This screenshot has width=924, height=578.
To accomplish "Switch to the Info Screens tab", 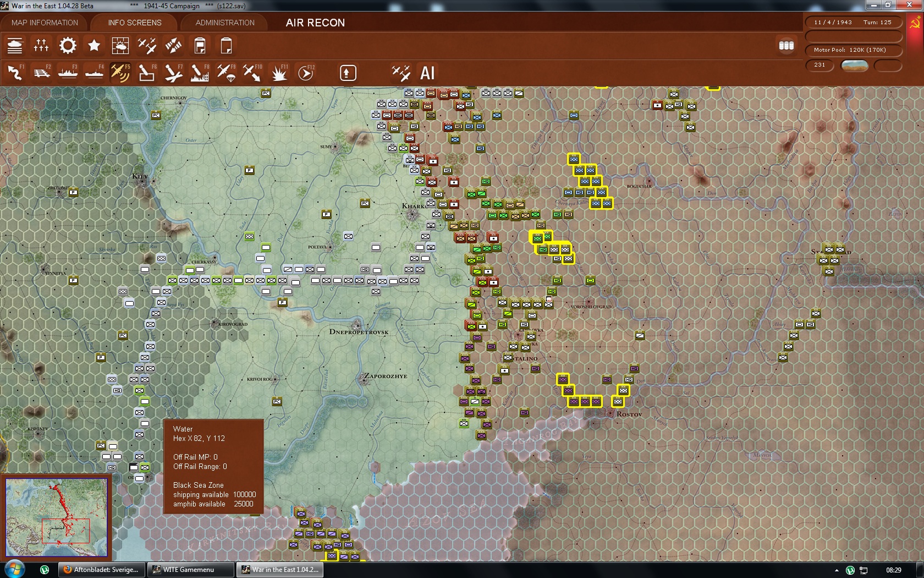I will (x=135, y=23).
